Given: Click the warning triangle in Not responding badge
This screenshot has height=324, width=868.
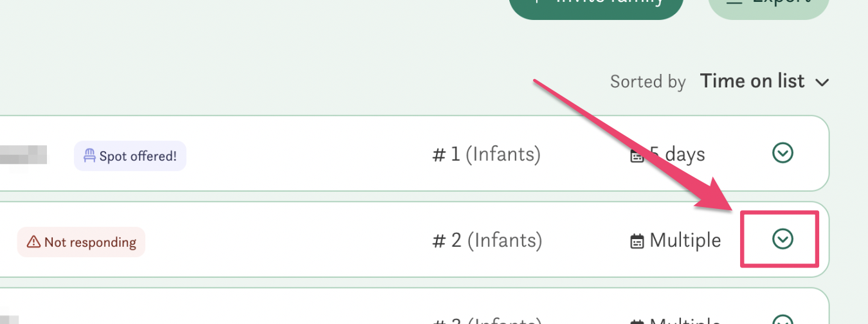Looking at the screenshot, I should pyautogui.click(x=33, y=242).
